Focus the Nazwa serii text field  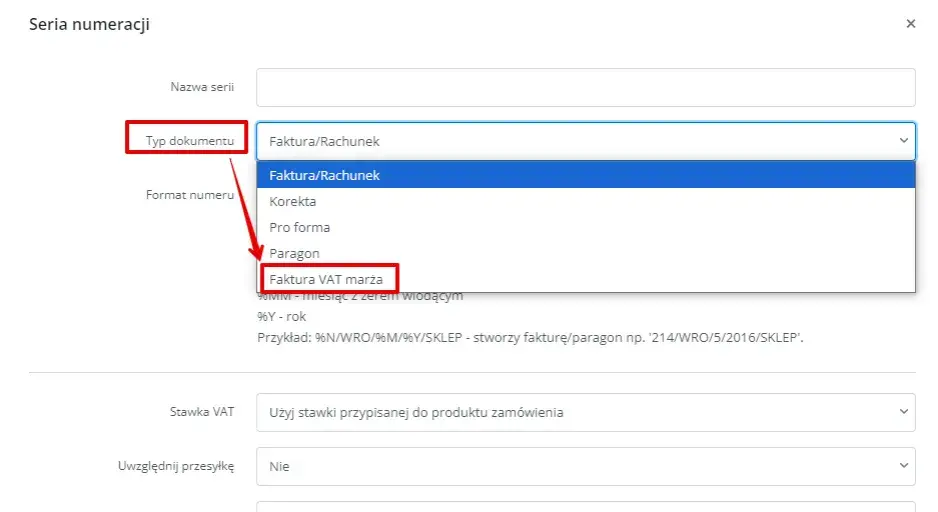(x=586, y=87)
